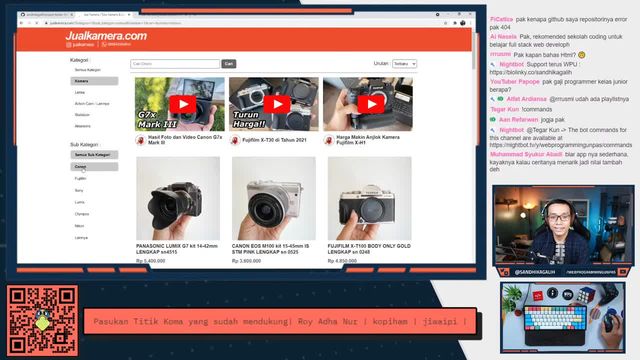Image resolution: width=640 pixels, height=360 pixels.
Task: Open Panasonic Lumix G7 product photo
Action: [178, 198]
